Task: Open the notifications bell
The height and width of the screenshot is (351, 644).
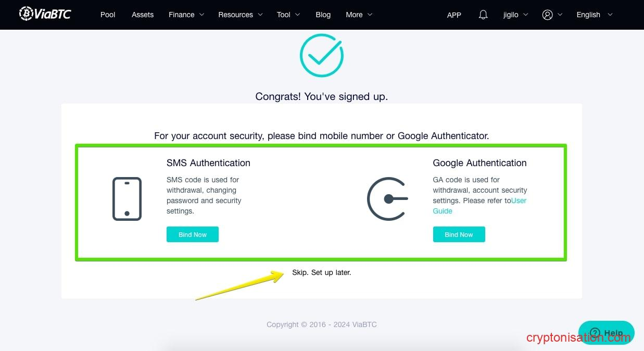Action: tap(483, 15)
